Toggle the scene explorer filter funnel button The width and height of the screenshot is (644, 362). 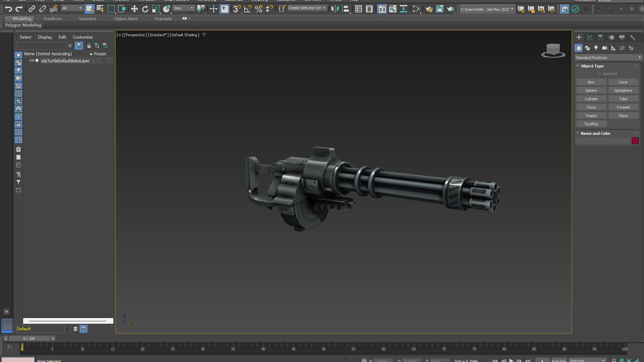[x=79, y=46]
